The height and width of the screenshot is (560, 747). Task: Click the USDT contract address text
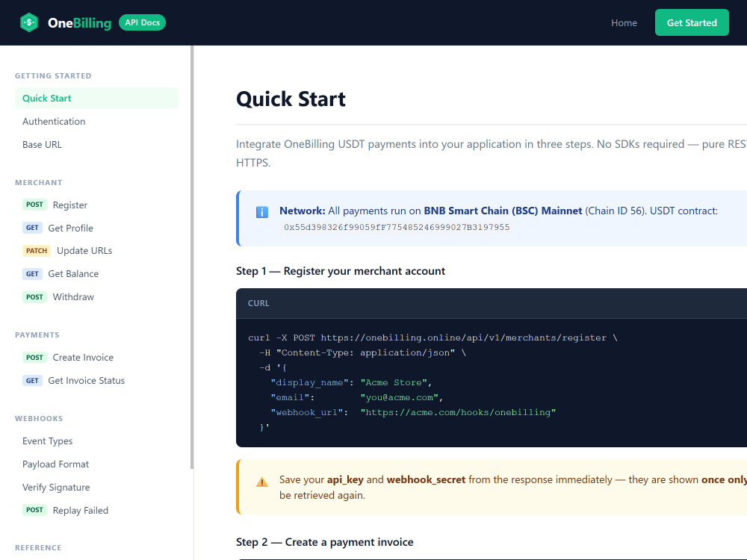[397, 227]
